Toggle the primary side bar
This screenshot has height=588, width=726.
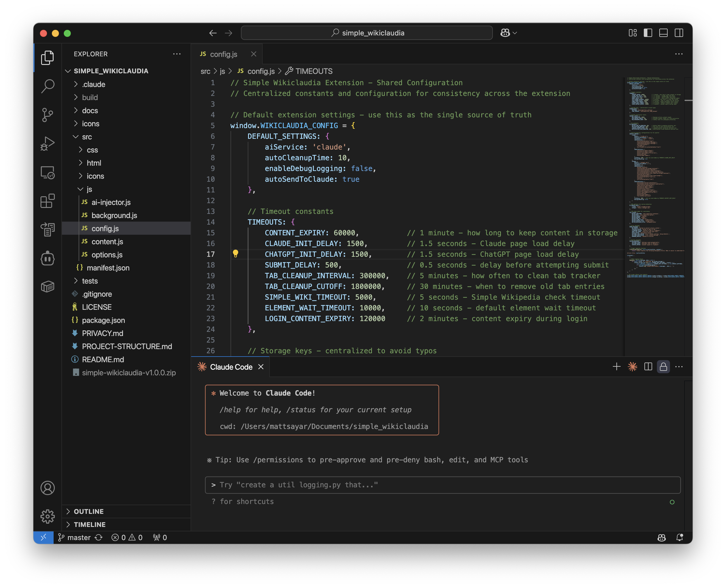pos(648,33)
